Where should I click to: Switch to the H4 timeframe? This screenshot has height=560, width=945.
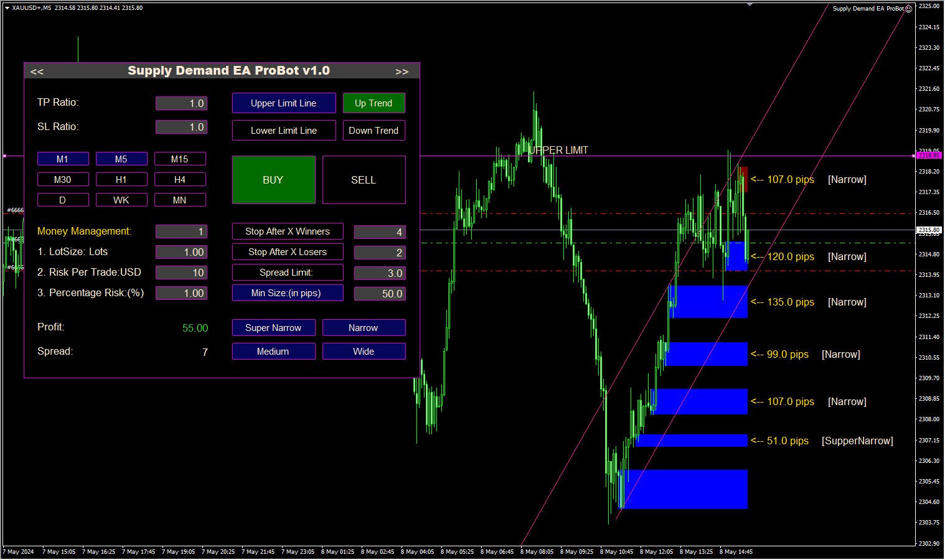[180, 180]
